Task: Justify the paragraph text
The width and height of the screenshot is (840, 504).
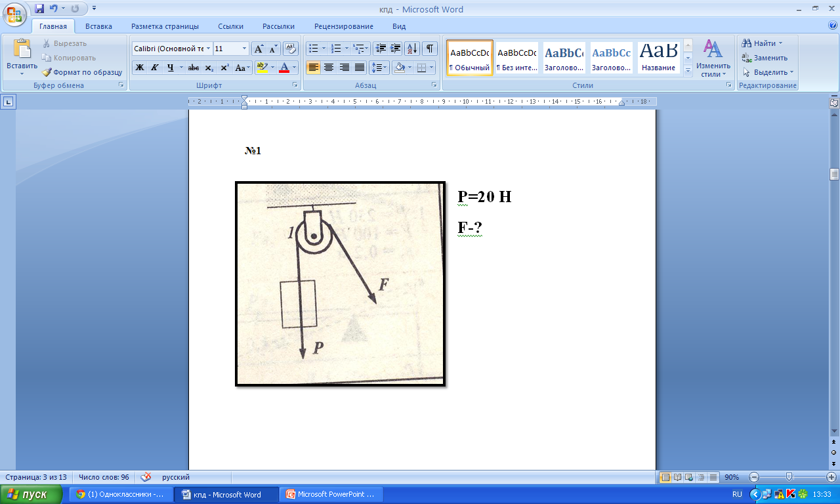Action: tap(360, 68)
